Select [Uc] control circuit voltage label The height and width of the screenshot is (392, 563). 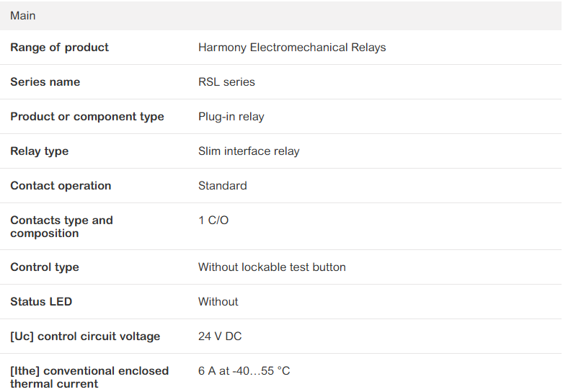click(x=85, y=337)
